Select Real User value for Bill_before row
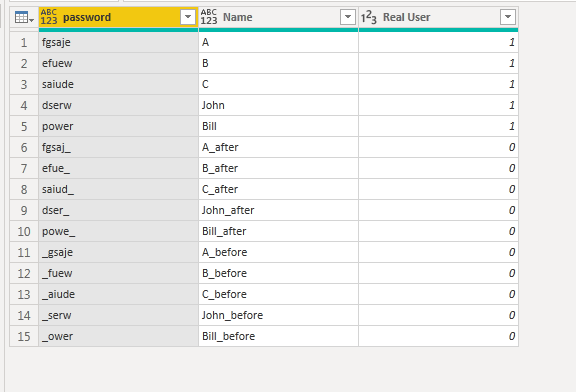The image size is (576, 392). (x=438, y=336)
